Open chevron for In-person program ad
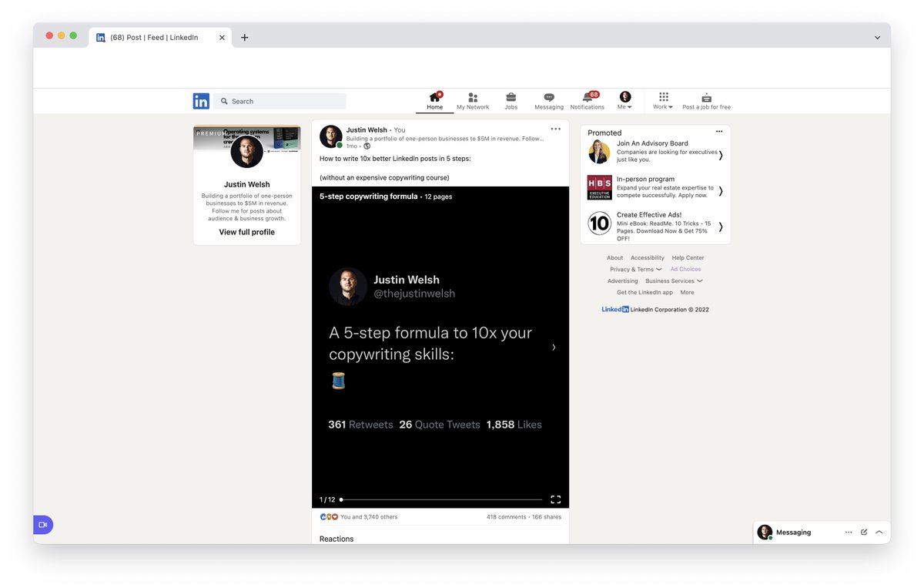Screen dimensions: 924x588 point(721,191)
